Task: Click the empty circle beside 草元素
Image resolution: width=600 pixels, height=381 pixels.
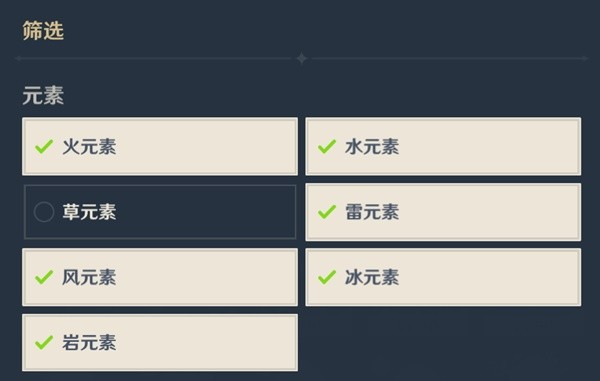Action: point(44,212)
